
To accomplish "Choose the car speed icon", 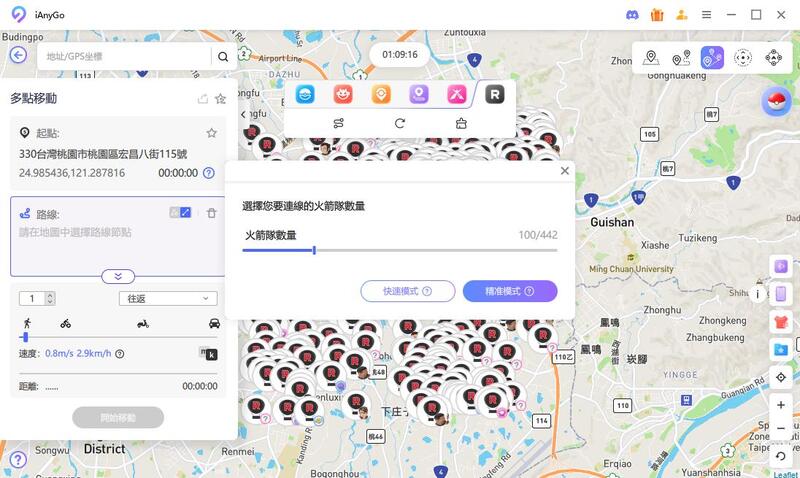I will pyautogui.click(x=214, y=323).
